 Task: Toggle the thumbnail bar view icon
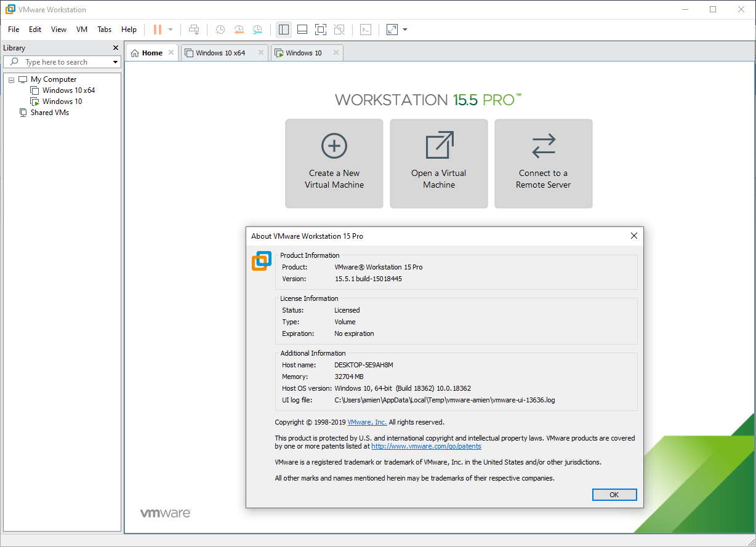(302, 30)
